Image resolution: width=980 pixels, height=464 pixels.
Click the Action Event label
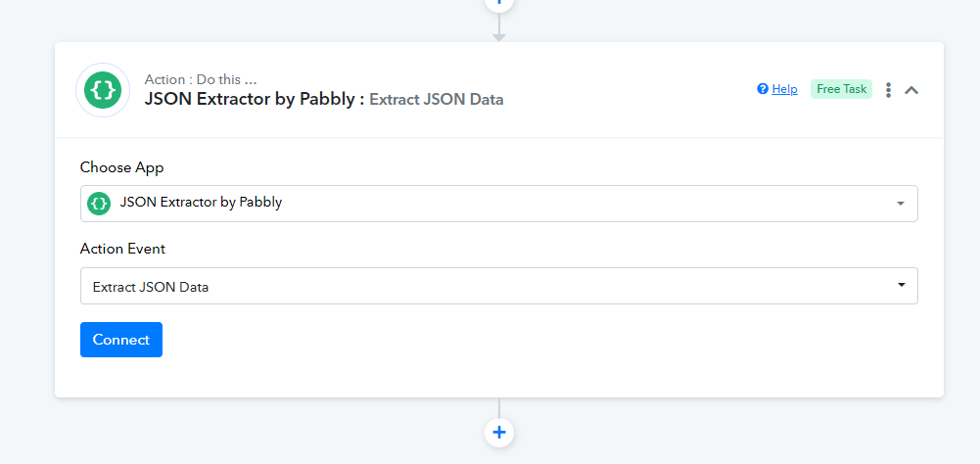122,249
